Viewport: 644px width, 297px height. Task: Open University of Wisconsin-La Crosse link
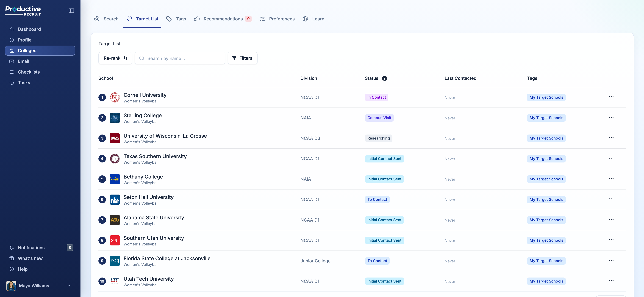[165, 136]
